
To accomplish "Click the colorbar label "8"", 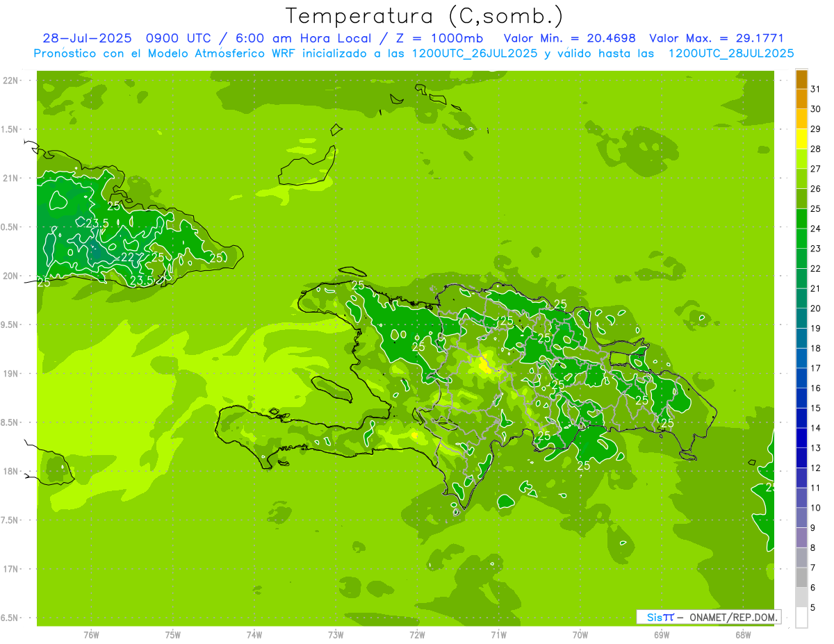I will (x=813, y=548).
